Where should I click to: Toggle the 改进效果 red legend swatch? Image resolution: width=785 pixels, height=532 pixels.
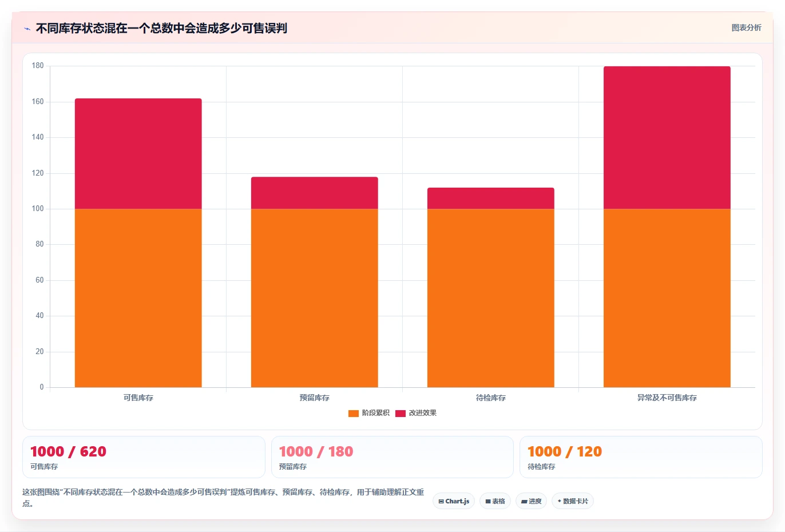tap(401, 413)
